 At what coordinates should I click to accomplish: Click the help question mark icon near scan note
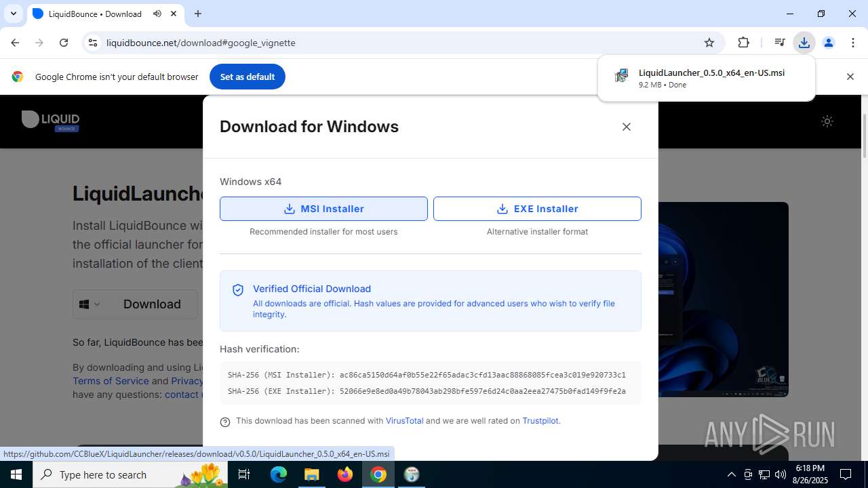pyautogui.click(x=225, y=422)
